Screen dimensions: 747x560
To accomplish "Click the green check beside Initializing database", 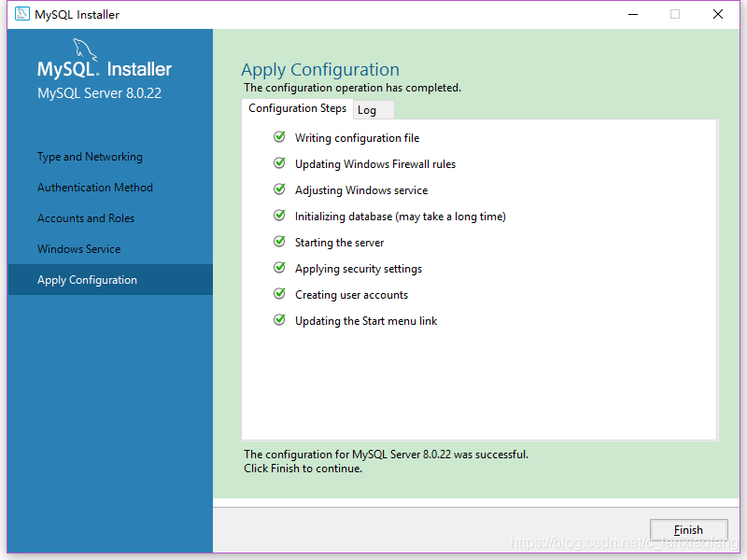I will tap(279, 216).
